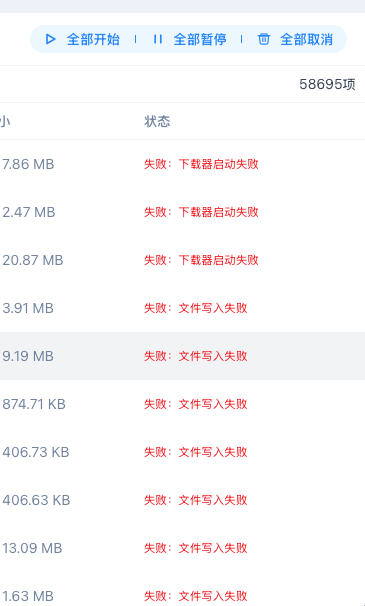Viewport: 365px width, 606px height.
Task: Click 文件写入失败 status of 13.09 MB row
Action: [213, 548]
